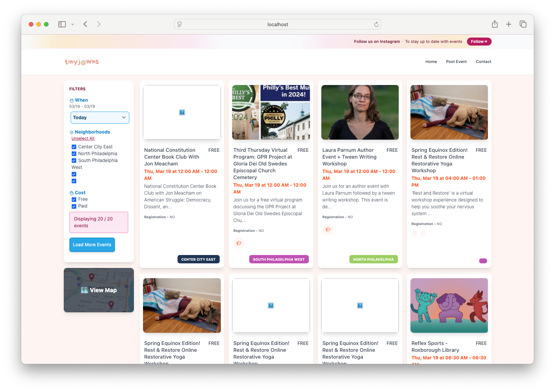Click the Unselect All neighborhoods link
Image resolution: width=555 pixels, height=392 pixels.
(x=83, y=139)
